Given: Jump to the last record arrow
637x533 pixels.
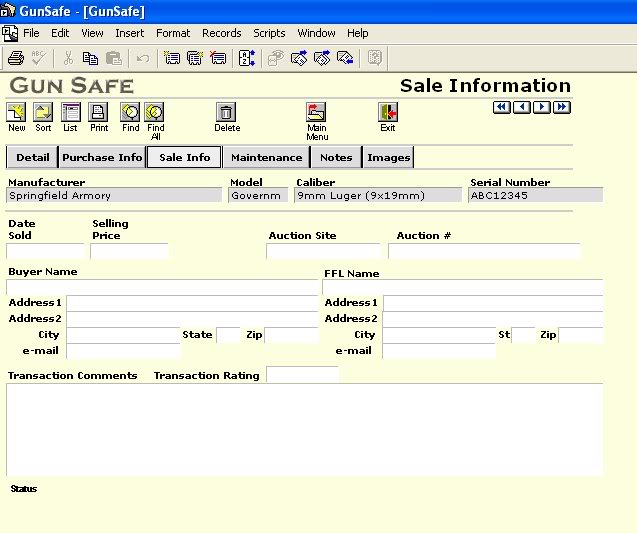Looking at the screenshot, I should (562, 107).
